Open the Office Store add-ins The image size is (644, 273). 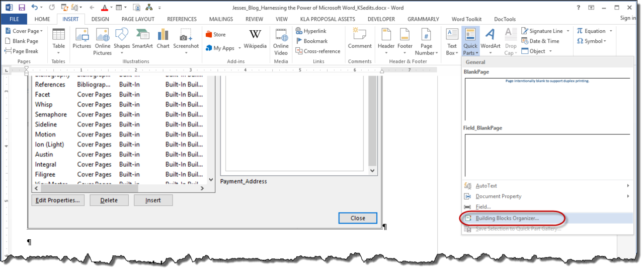click(x=215, y=35)
